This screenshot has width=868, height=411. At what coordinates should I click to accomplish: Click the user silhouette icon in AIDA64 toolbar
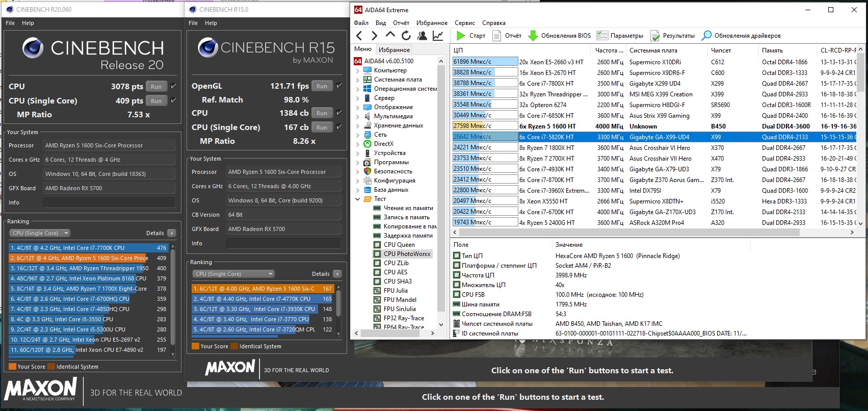tap(422, 36)
